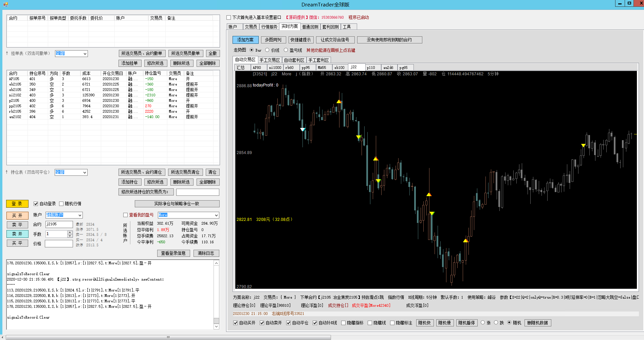This screenshot has width=644, height=340.
Task: Click 删随机数据 button
Action: [x=538, y=323]
